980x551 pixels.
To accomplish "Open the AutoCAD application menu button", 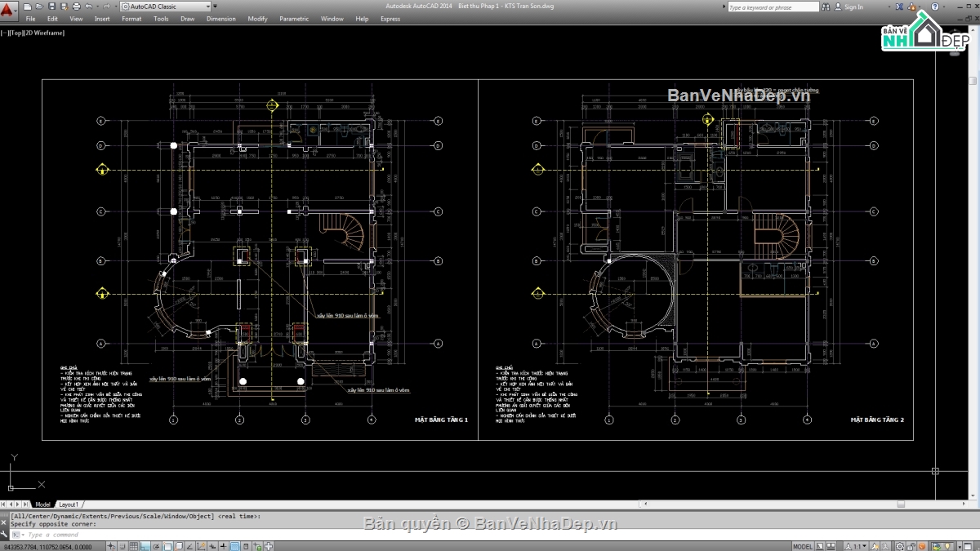I will [9, 8].
